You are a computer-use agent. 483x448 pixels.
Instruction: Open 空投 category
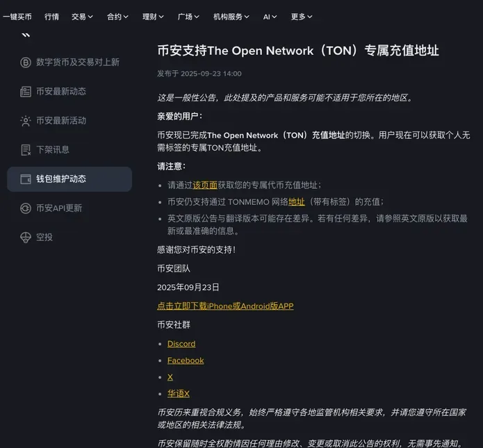[69, 238]
